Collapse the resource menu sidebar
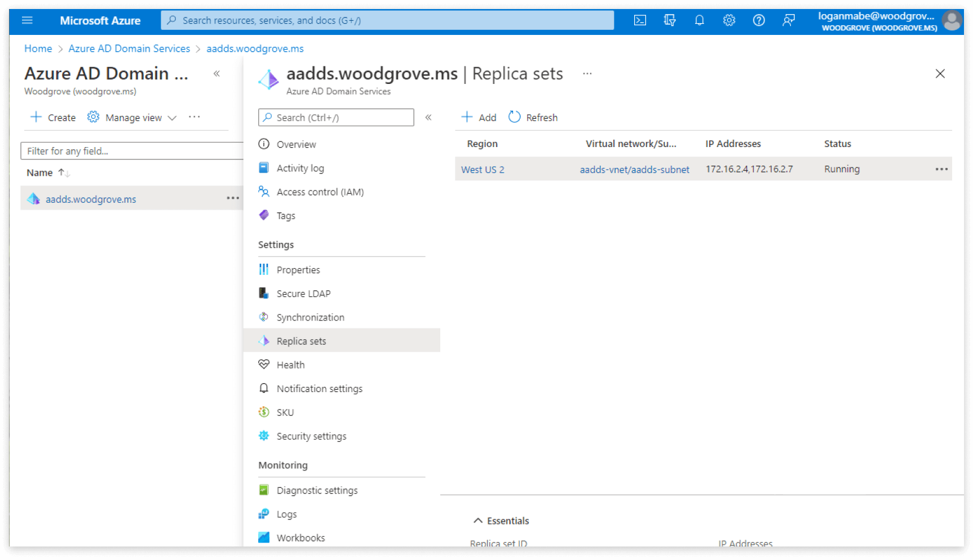 [428, 117]
